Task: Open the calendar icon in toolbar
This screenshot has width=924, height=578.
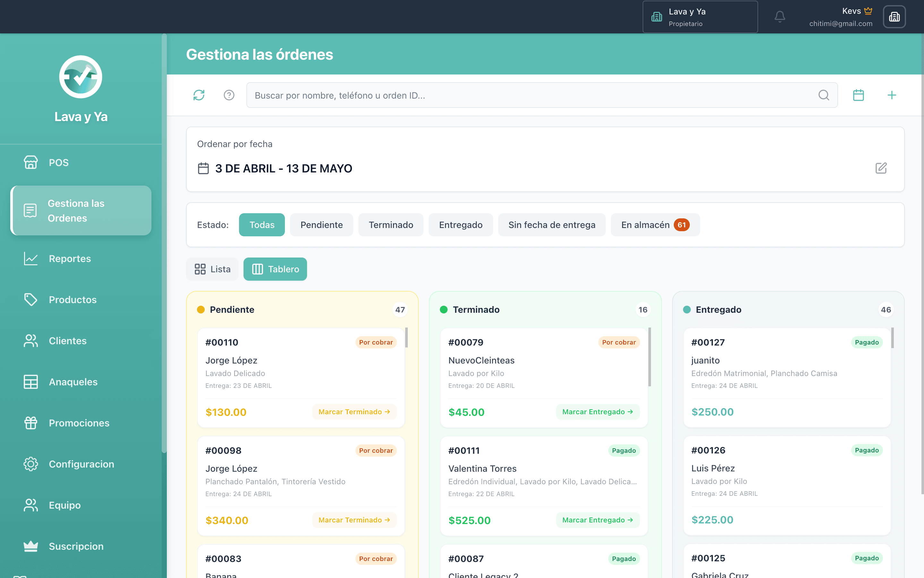Action: pyautogui.click(x=858, y=95)
